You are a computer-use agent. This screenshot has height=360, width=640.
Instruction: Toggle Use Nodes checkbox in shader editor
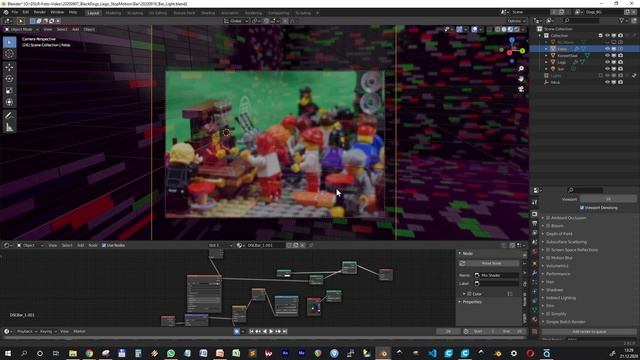pyautogui.click(x=104, y=245)
